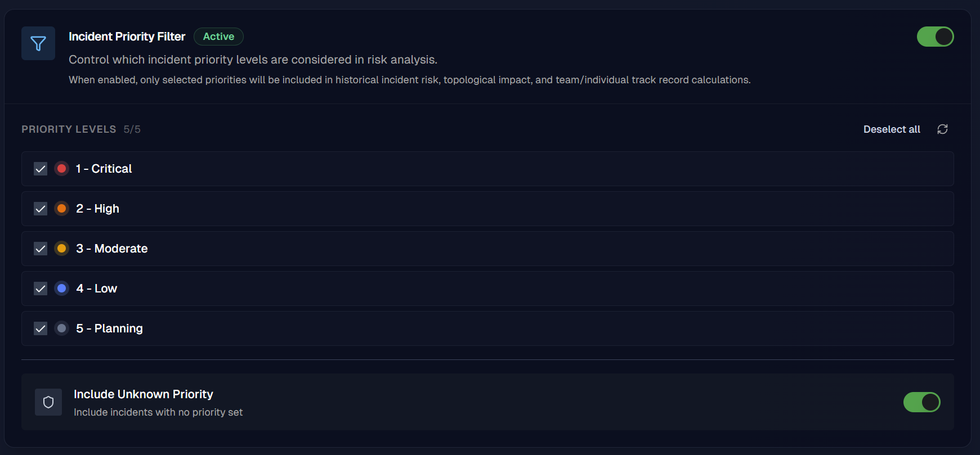Disable the Incident Priority Filter toggle

click(935, 36)
